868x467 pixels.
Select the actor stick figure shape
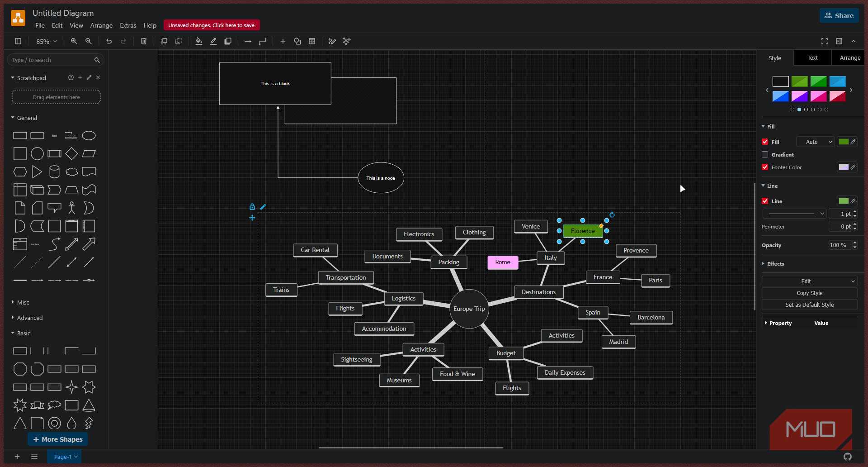71,208
